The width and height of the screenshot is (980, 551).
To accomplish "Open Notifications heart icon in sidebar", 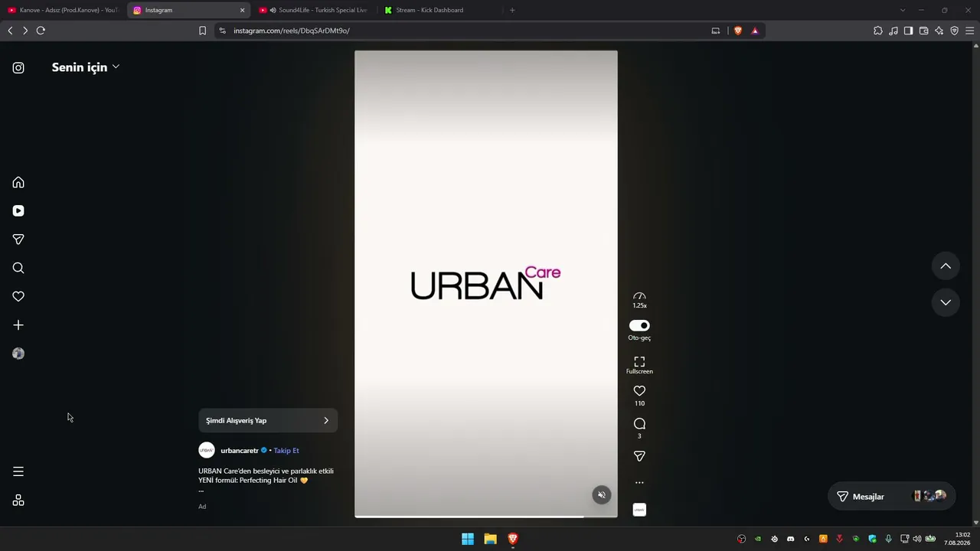I will point(18,296).
